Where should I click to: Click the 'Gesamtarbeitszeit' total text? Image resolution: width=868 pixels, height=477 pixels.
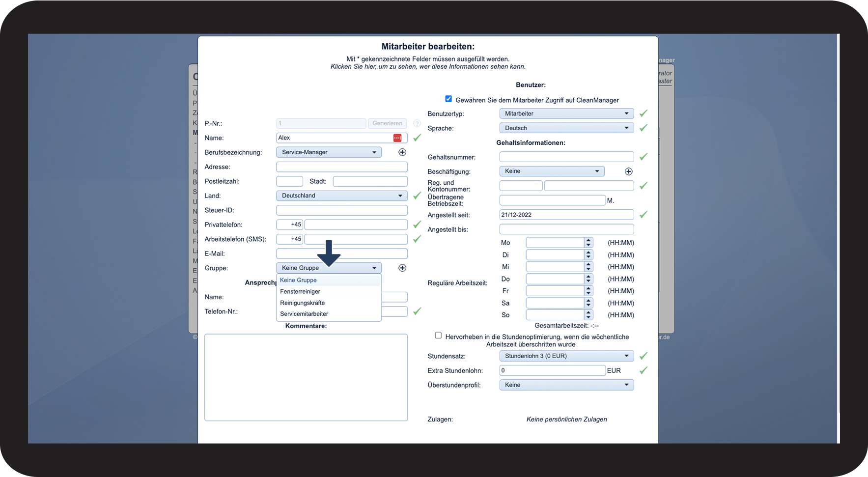click(567, 326)
